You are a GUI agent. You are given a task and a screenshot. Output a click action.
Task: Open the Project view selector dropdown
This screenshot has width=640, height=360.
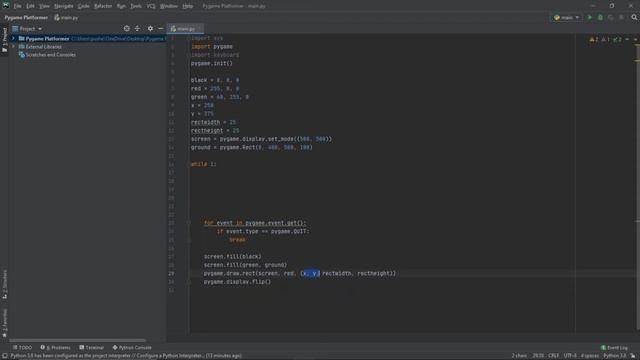click(27, 29)
